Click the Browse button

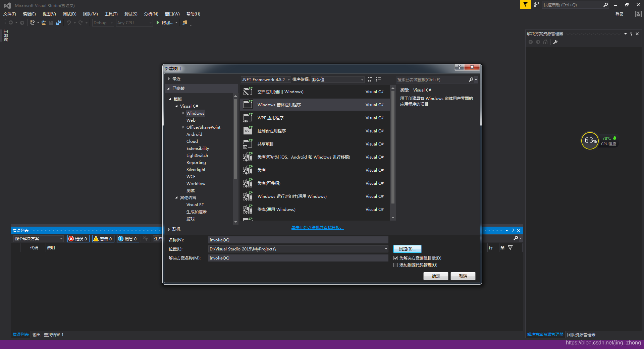click(x=407, y=249)
